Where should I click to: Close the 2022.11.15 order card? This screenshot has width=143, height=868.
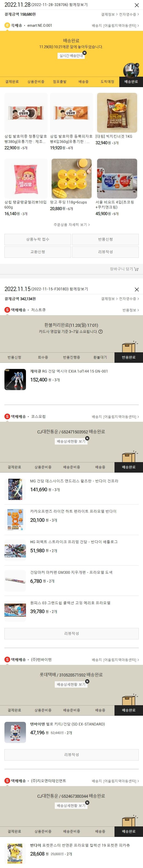tap(137, 290)
